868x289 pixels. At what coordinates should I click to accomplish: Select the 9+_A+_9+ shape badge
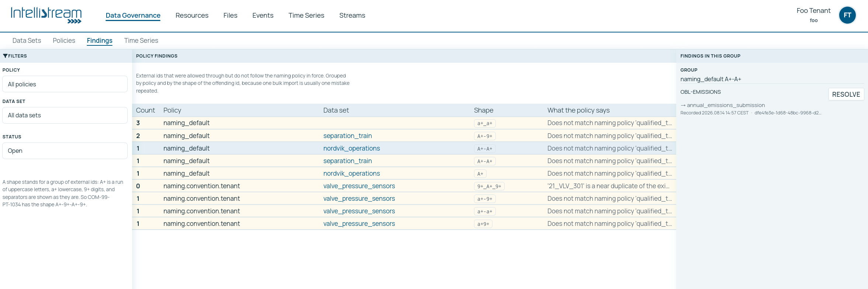point(489,186)
